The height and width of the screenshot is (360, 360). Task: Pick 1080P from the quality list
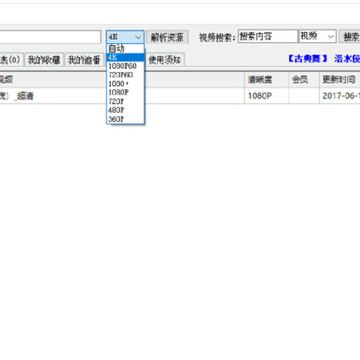tap(125, 92)
